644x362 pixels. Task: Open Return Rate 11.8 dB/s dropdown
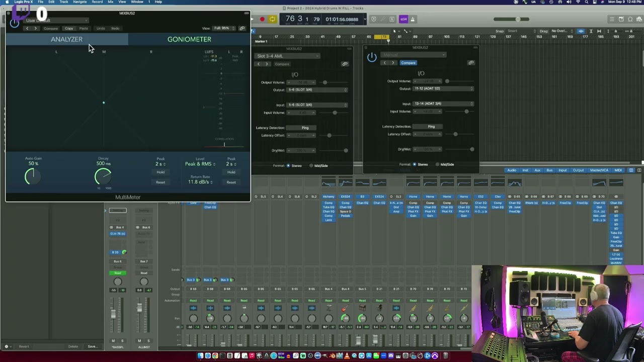[x=200, y=182]
